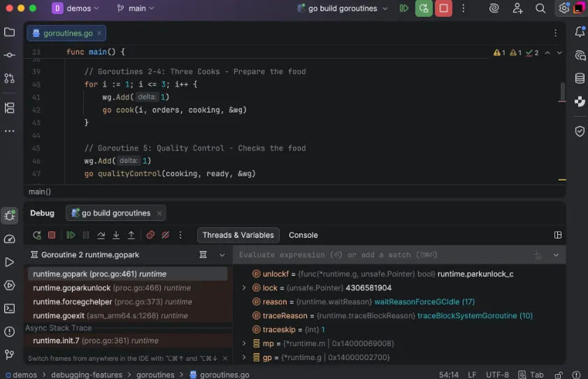Click the Rerun icon in Debug toolbar
588x379 pixels.
click(37, 235)
